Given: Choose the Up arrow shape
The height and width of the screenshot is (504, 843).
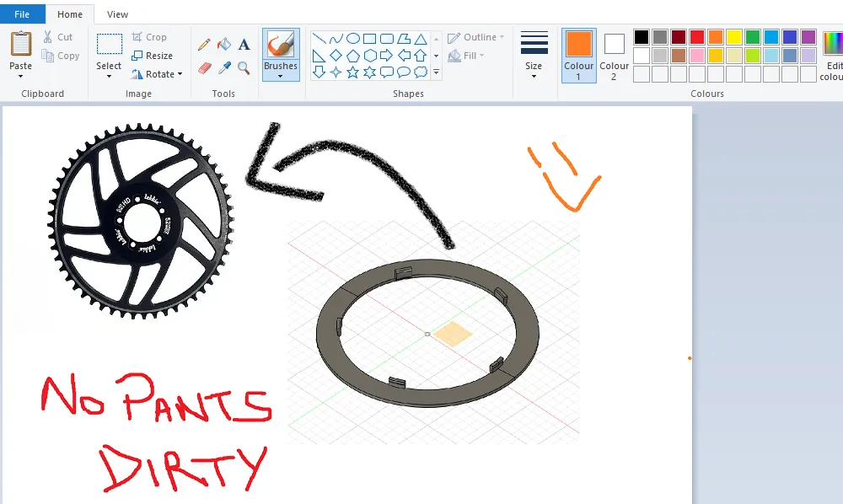Looking at the screenshot, I should pyautogui.click(x=421, y=56).
